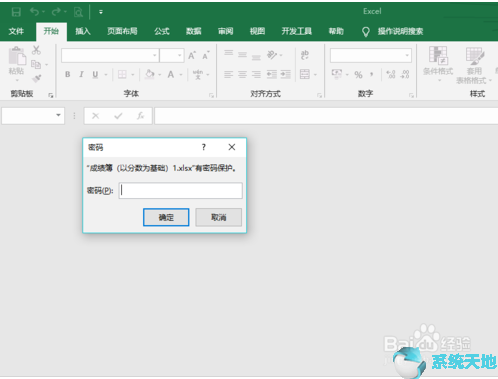Click into the formula bar field
The height and width of the screenshot is (379, 498).
point(326,116)
